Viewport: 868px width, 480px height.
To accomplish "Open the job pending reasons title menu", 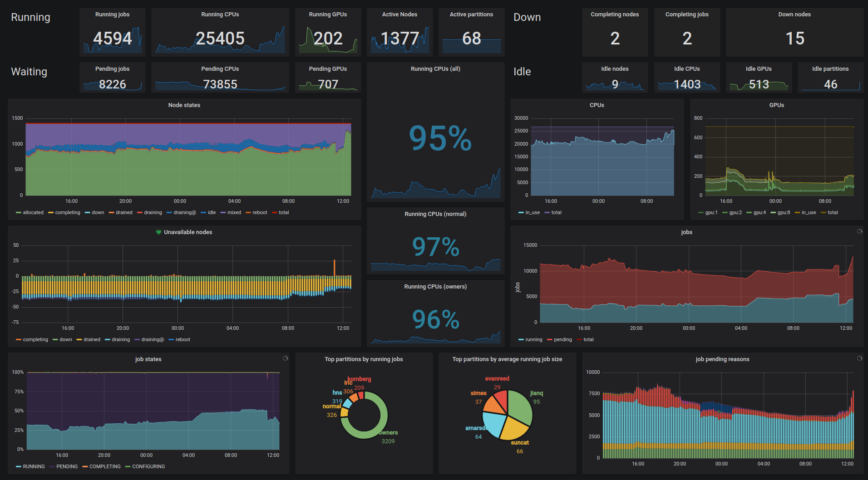I will coord(723,359).
